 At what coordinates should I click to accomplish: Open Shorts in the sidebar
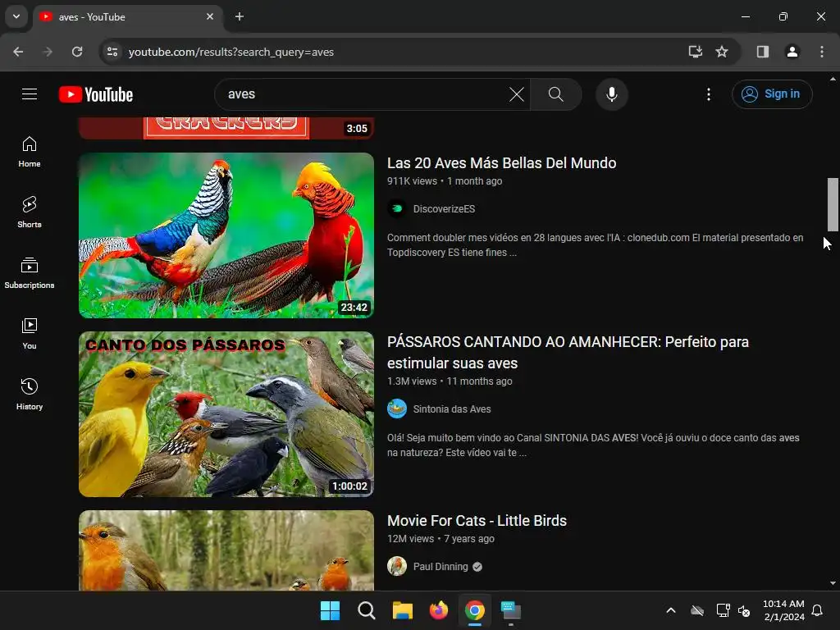tap(30, 212)
